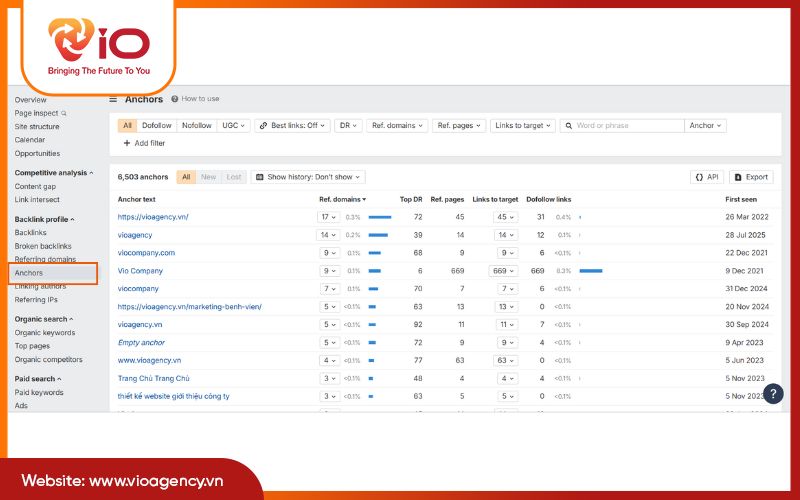
Task: Open the UGC filter dropdown
Action: point(233,126)
